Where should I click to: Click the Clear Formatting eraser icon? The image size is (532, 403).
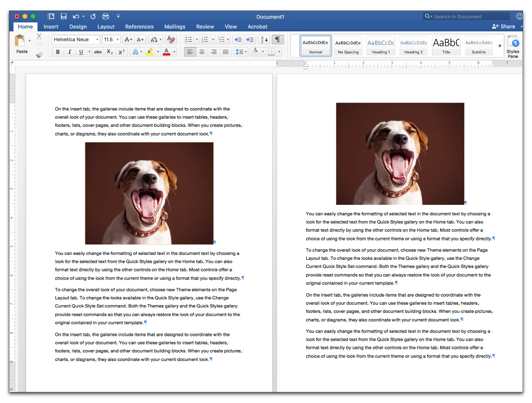tap(171, 40)
